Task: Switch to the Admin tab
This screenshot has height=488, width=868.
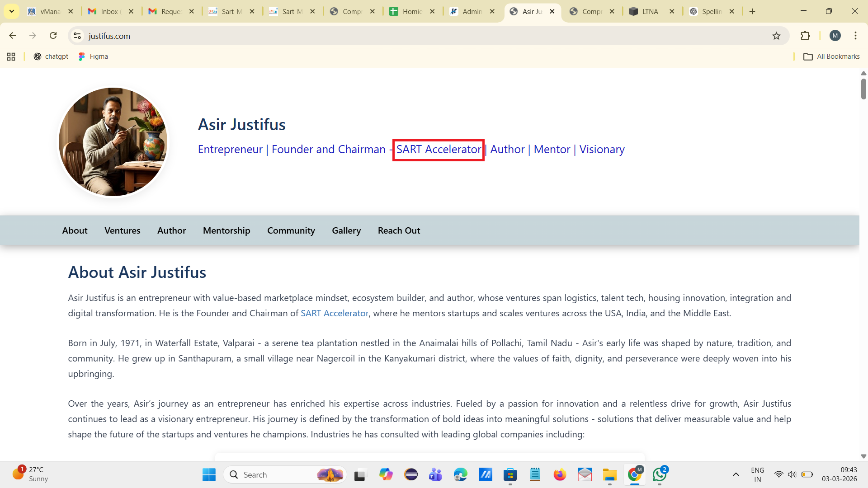Action: point(472,12)
